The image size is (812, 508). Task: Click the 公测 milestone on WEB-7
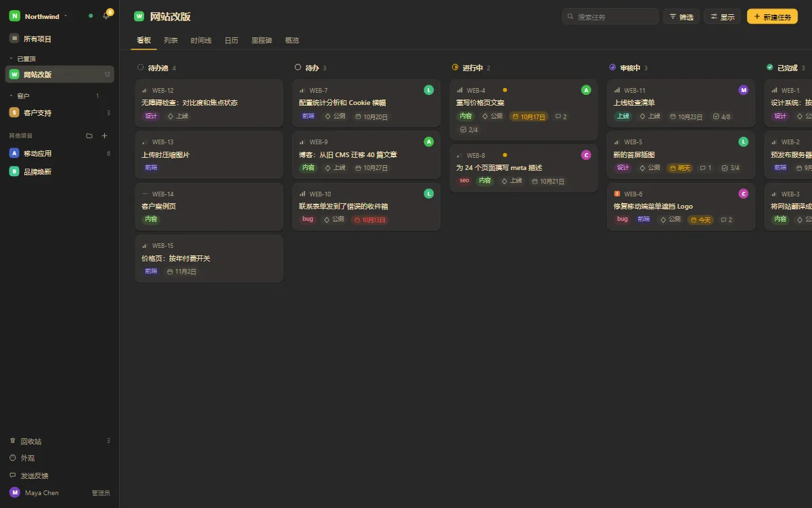tap(334, 117)
